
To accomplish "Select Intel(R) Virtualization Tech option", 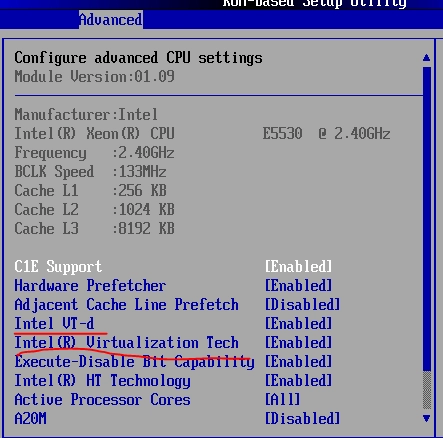I will [126, 343].
